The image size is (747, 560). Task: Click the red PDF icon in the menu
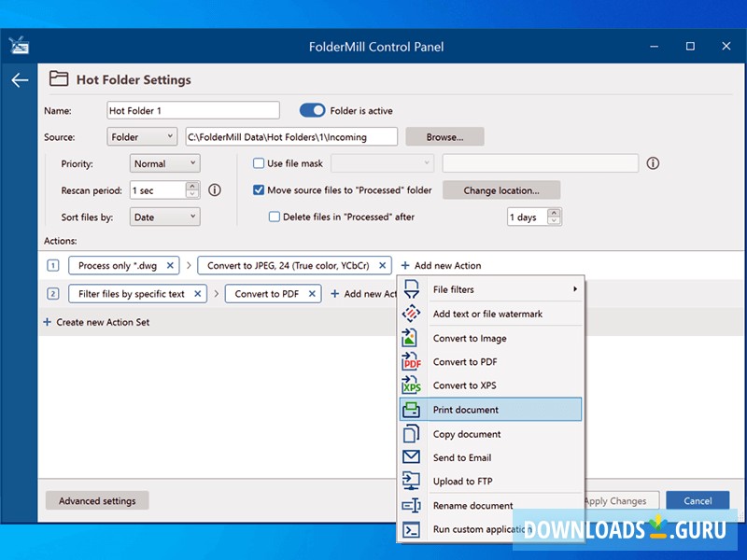[x=411, y=361]
